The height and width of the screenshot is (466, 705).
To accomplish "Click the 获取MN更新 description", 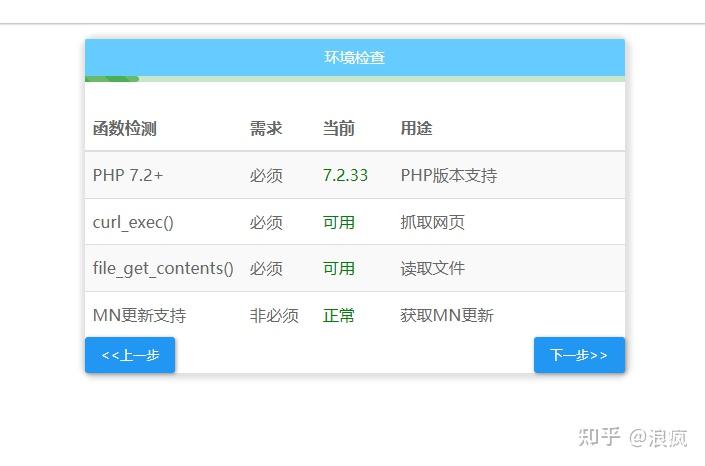I will (x=447, y=316).
